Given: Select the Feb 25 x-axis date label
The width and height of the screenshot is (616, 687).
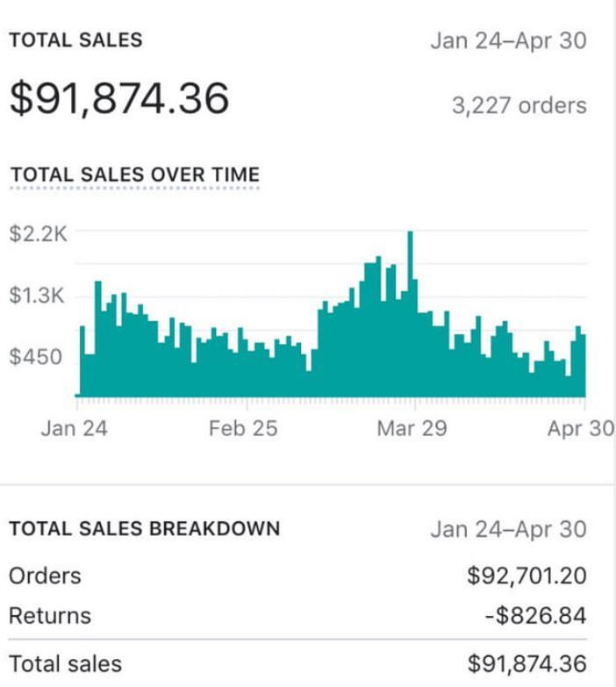Looking at the screenshot, I should [243, 428].
